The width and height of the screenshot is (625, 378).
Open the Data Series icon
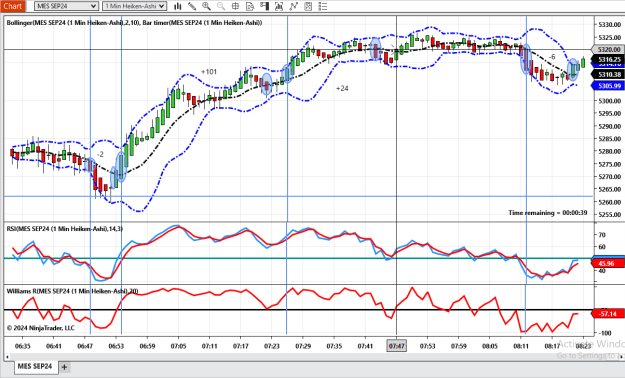(279, 6)
